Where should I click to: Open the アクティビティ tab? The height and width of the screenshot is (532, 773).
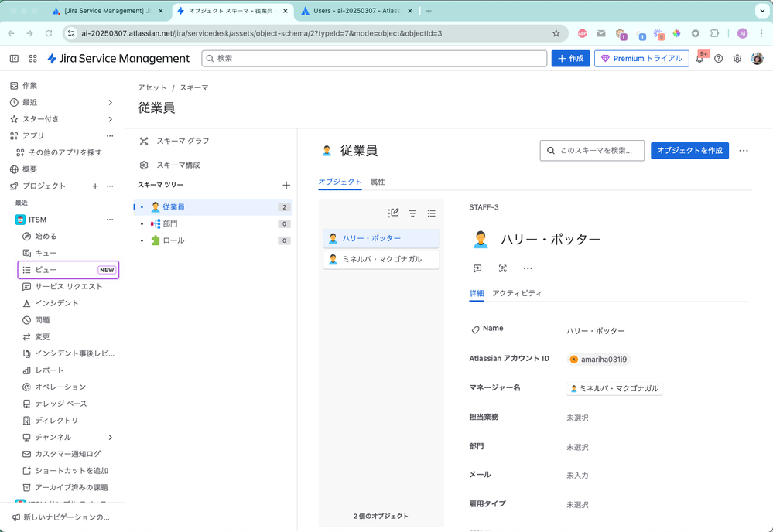coord(516,295)
